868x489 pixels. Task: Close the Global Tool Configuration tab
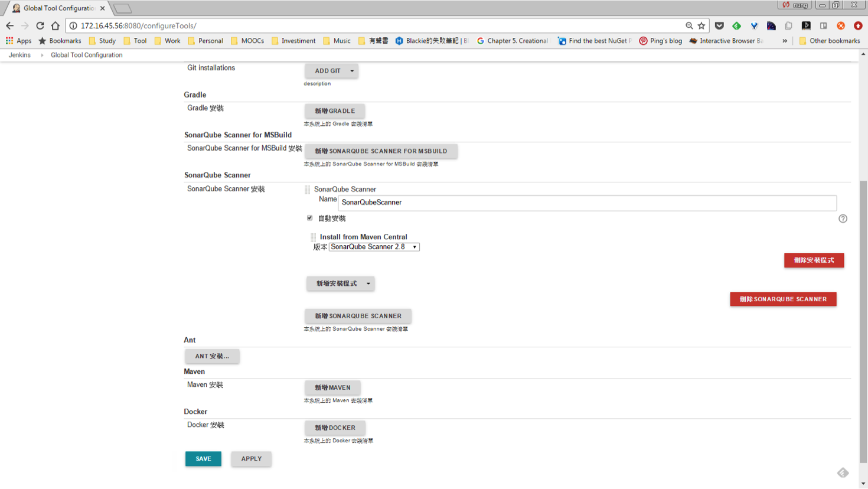coord(102,8)
